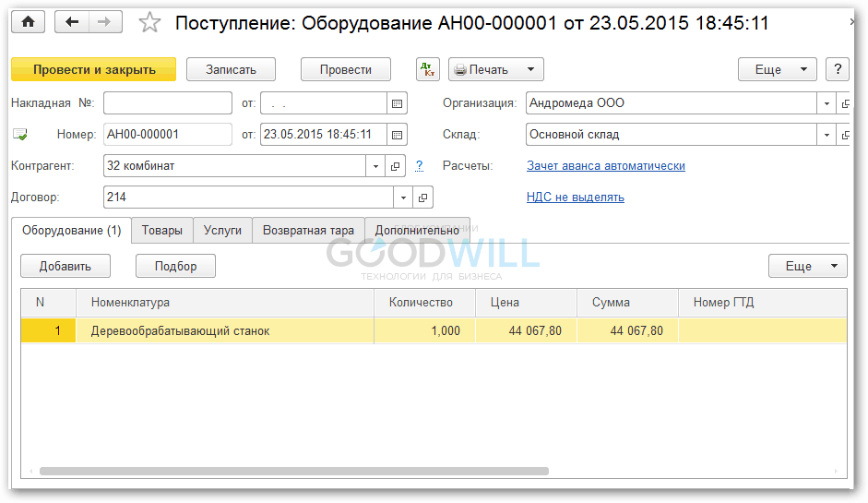868x503 pixels.
Task: Open Склад record with open icon
Action: tap(845, 135)
